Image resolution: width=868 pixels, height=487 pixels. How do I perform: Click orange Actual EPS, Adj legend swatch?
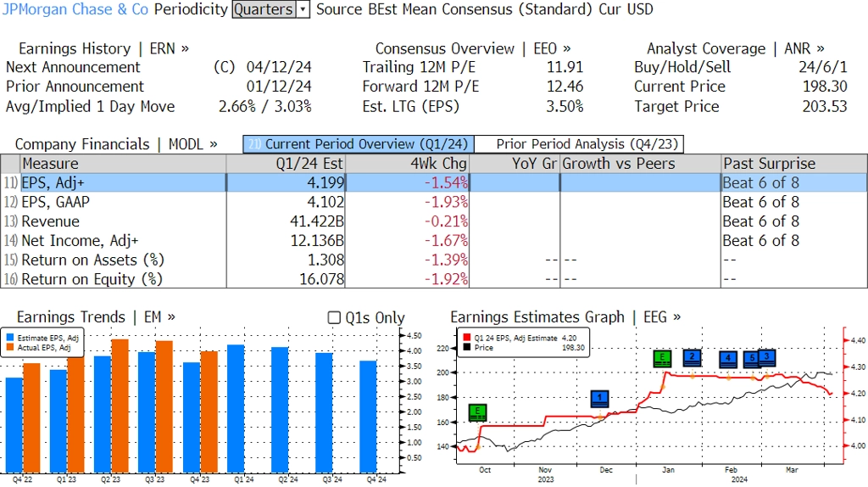(x=10, y=347)
